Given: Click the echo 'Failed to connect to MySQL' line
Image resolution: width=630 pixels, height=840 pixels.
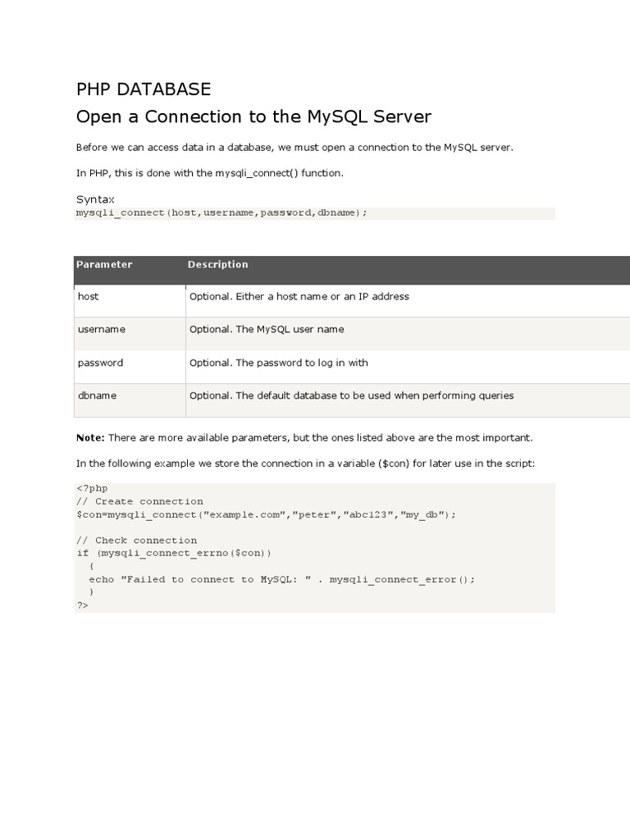Looking at the screenshot, I should point(281,579).
